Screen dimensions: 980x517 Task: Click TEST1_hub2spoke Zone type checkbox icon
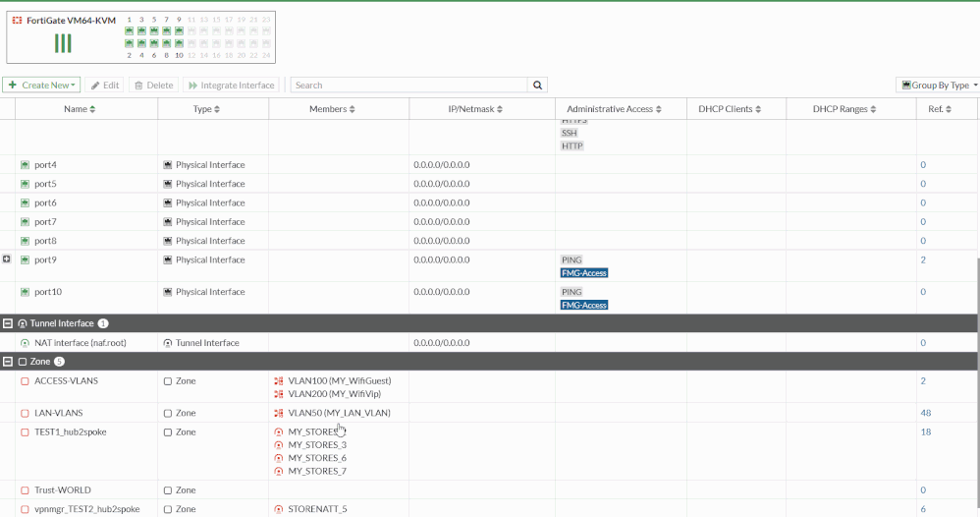point(168,432)
